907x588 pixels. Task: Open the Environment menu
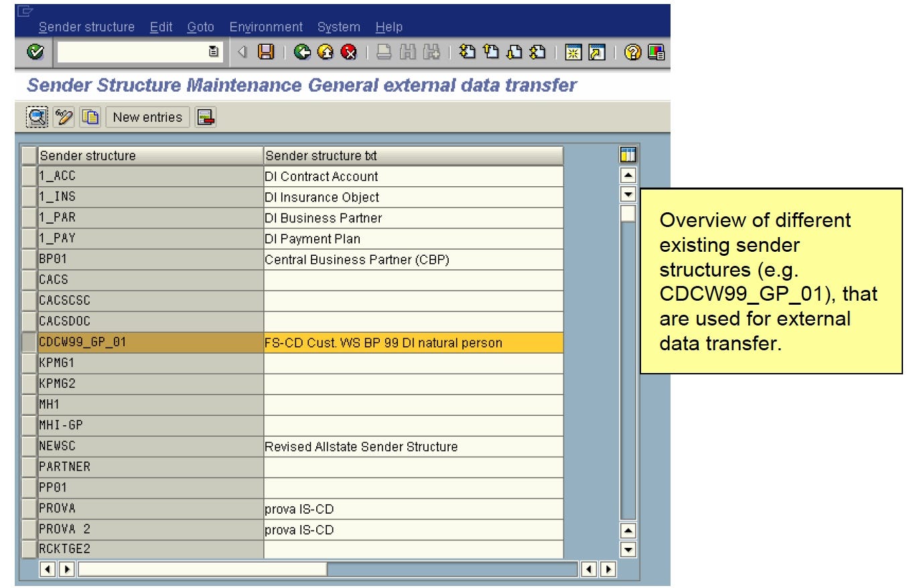266,27
